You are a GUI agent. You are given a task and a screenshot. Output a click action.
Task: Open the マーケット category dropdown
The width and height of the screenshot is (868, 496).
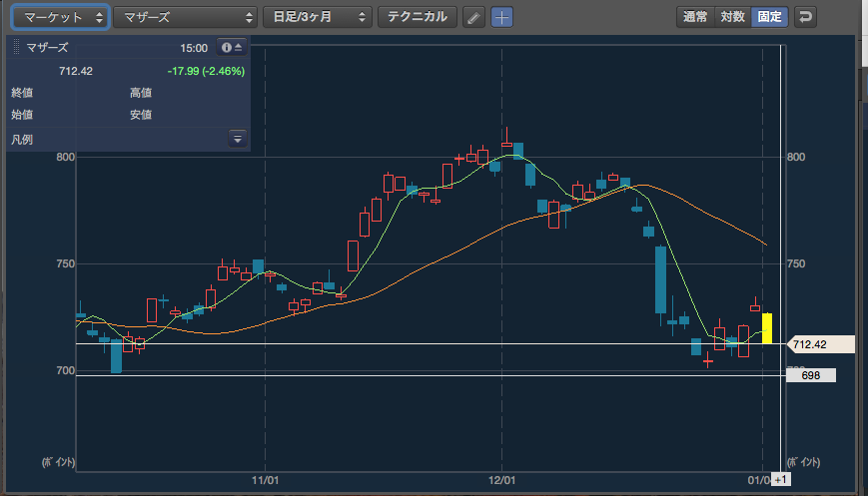60,17
